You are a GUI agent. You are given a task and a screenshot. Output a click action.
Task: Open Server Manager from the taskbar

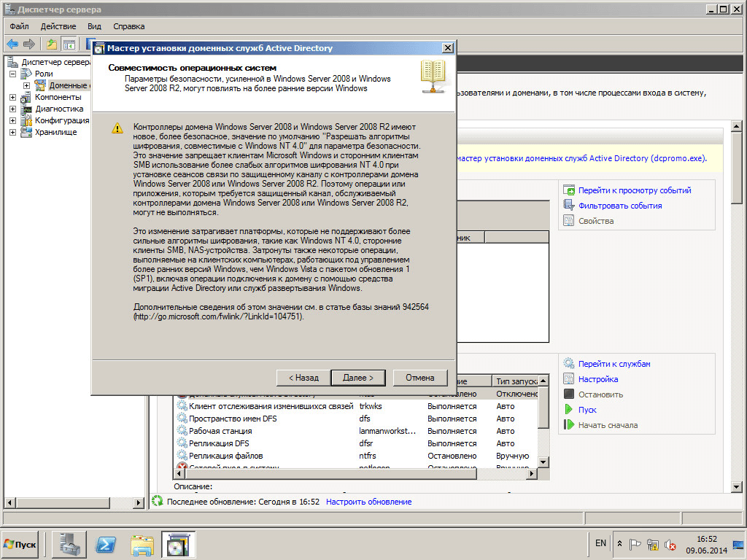(x=73, y=544)
